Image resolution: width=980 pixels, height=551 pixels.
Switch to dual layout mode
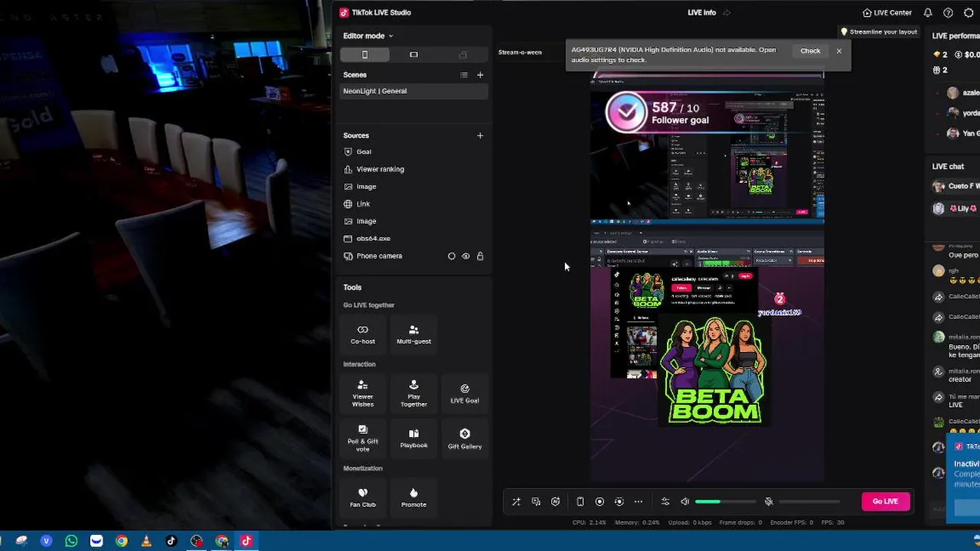[x=462, y=54]
